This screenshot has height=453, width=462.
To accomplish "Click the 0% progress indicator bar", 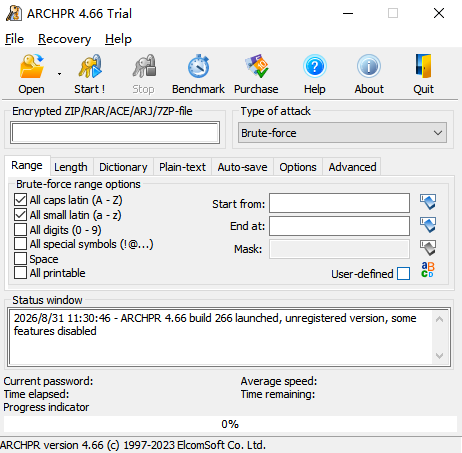I will [230, 424].
